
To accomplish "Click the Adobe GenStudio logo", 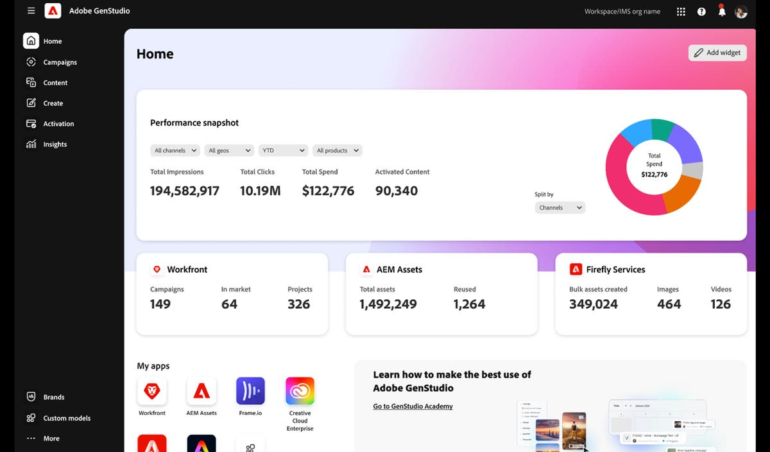I will pos(53,11).
